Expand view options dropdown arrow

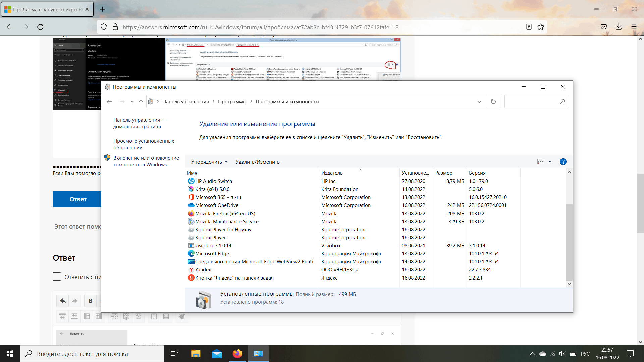point(550,162)
